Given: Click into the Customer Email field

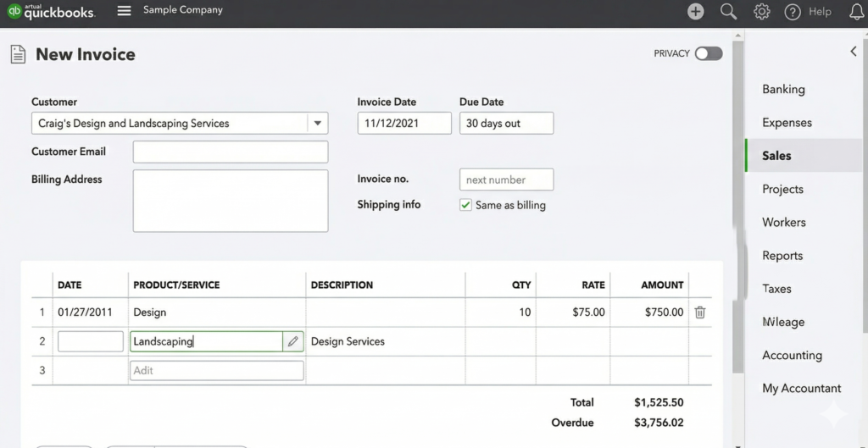Looking at the screenshot, I should click(x=230, y=152).
